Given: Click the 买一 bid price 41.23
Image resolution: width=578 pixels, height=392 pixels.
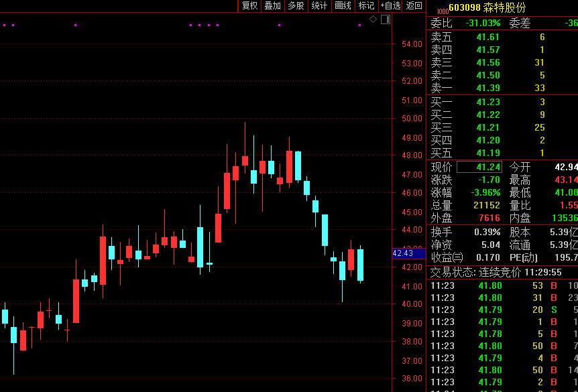Looking at the screenshot, I should pos(487,102).
